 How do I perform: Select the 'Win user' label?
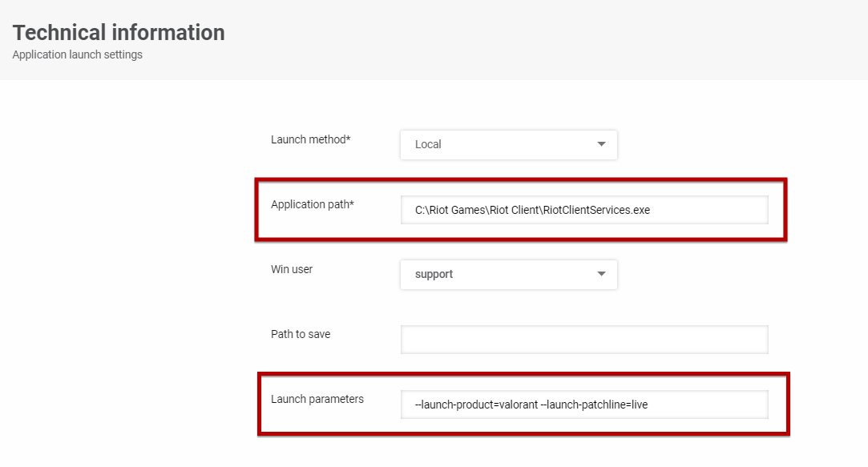click(x=292, y=269)
